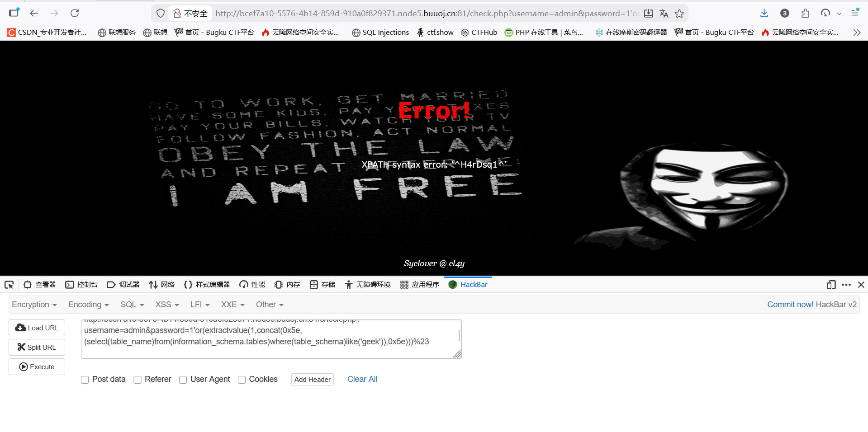Open the downloads panel
Viewport: 868px width, 432px height.
(764, 13)
